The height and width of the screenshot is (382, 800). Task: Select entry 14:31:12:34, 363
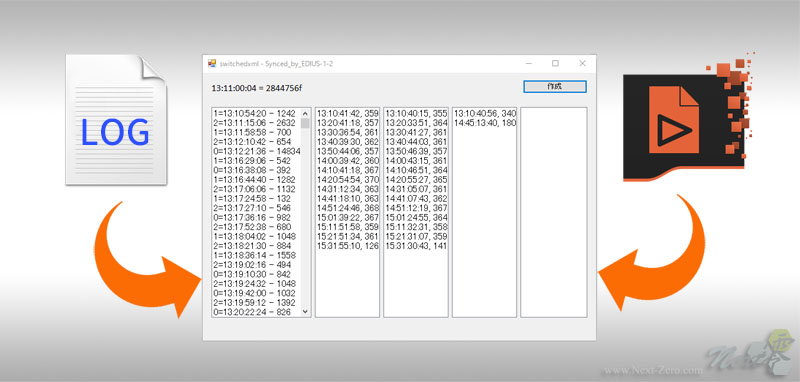click(347, 189)
